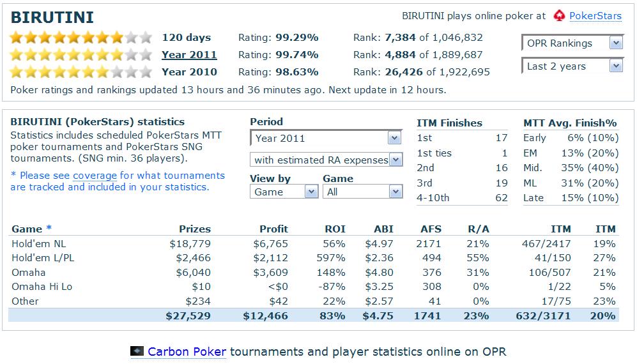The image size is (637, 364).
Task: Click the Profit column header
Action: point(274,229)
